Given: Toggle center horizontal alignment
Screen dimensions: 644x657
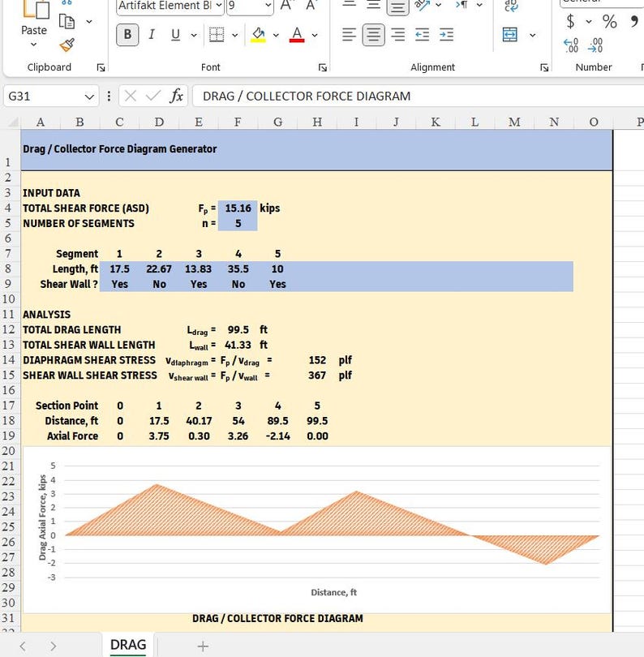Looking at the screenshot, I should (373, 34).
